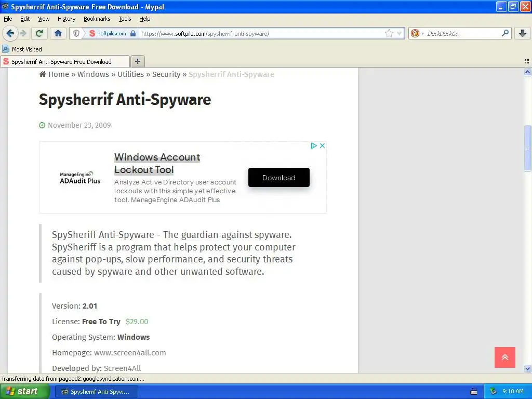This screenshot has width=532, height=399.
Task: Click the AdChoices triangle icon on the ad
Action: pos(314,145)
